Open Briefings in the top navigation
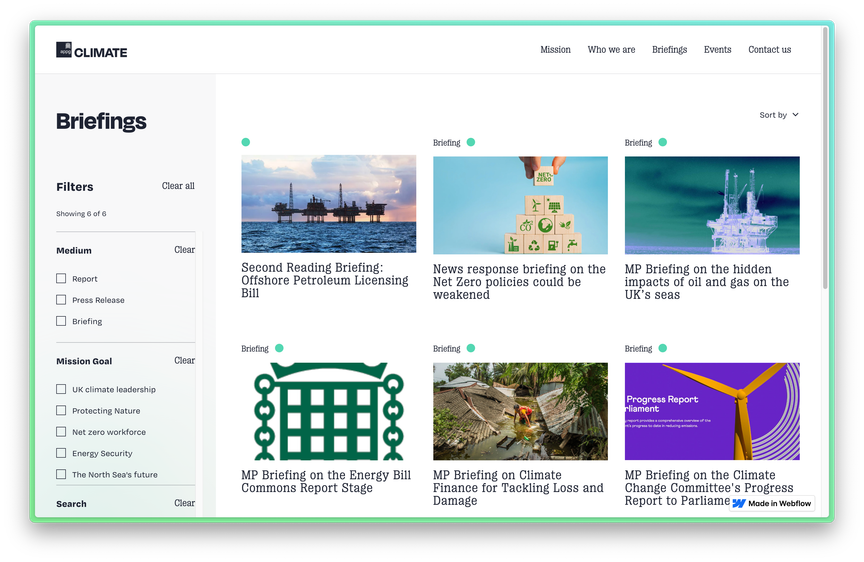The image size is (864, 562). tap(669, 50)
